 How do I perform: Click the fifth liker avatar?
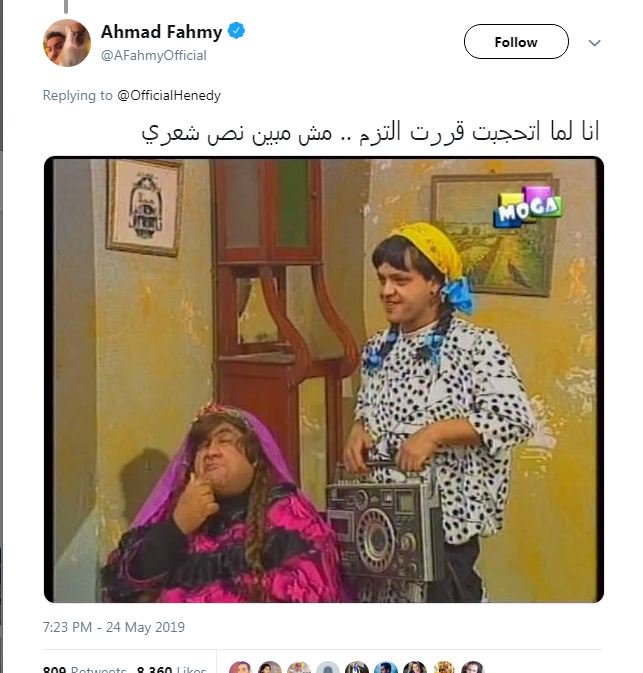[x=357, y=667]
